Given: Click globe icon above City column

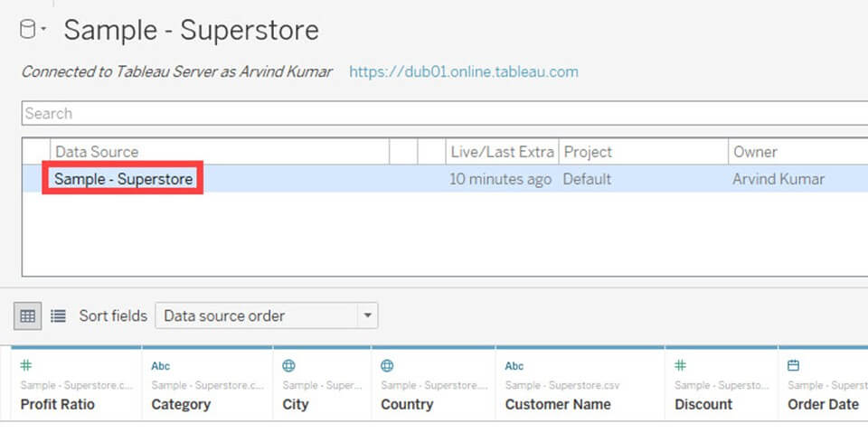Looking at the screenshot, I should point(288,366).
